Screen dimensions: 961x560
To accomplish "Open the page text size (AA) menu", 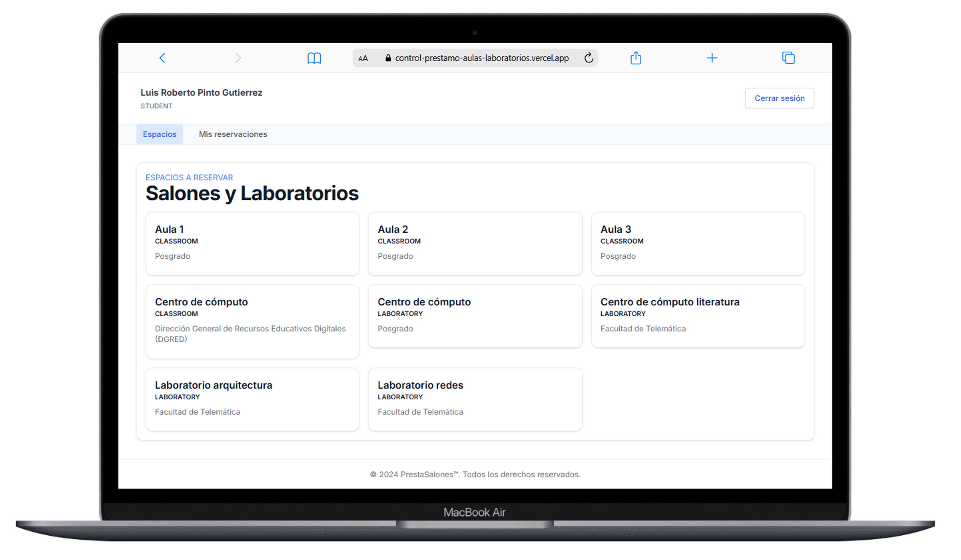I will tap(363, 58).
